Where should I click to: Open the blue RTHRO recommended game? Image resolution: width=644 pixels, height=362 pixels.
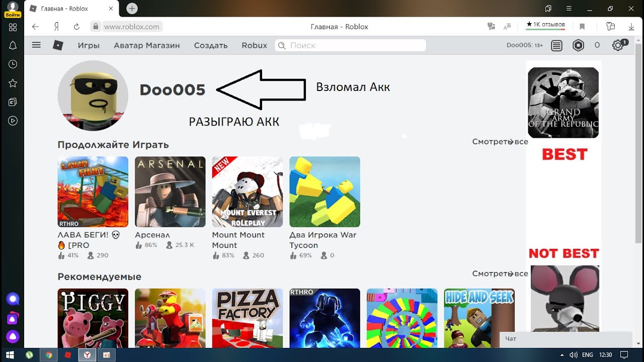click(325, 318)
